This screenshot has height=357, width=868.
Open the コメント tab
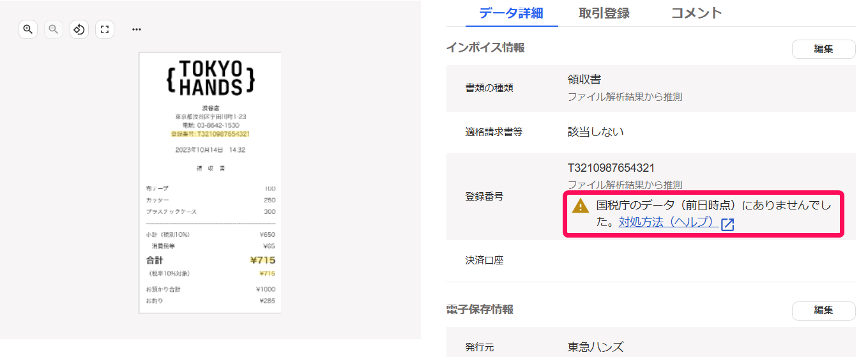696,13
